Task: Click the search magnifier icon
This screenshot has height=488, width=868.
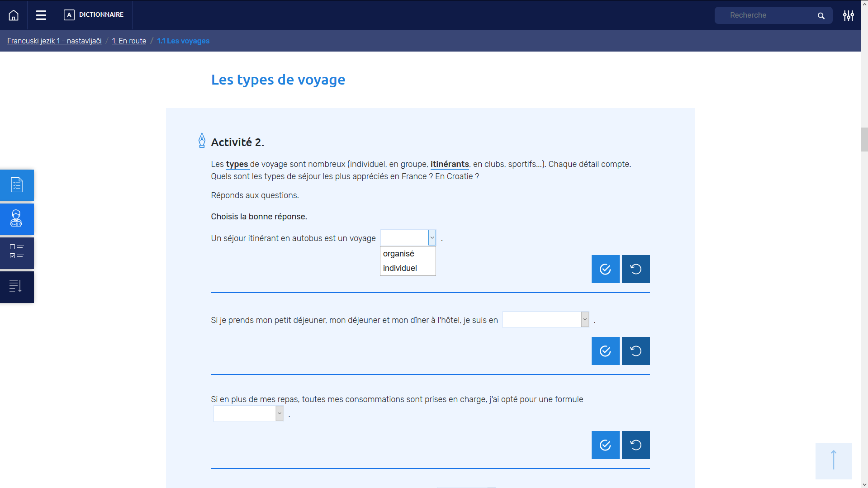Action: click(x=821, y=16)
